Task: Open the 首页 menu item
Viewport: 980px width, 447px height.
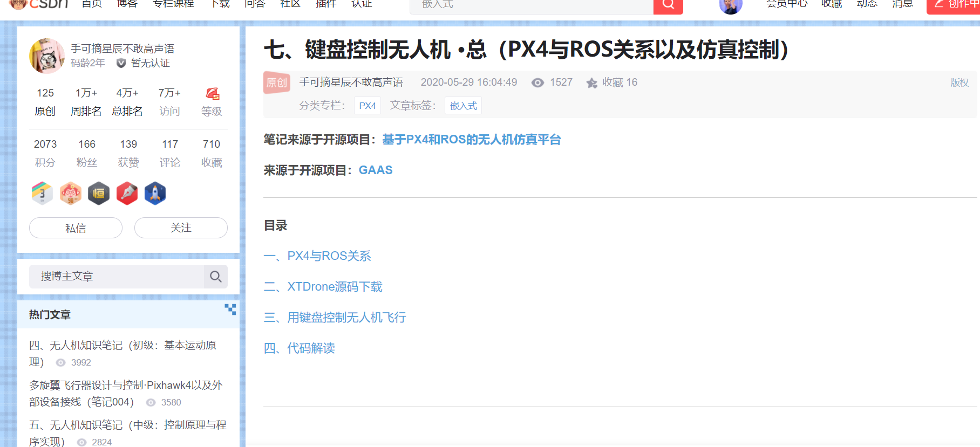Action: [92, 4]
